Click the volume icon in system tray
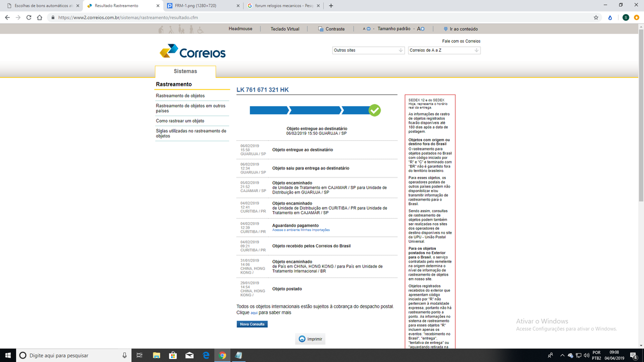The height and width of the screenshot is (362, 644). coord(586,355)
